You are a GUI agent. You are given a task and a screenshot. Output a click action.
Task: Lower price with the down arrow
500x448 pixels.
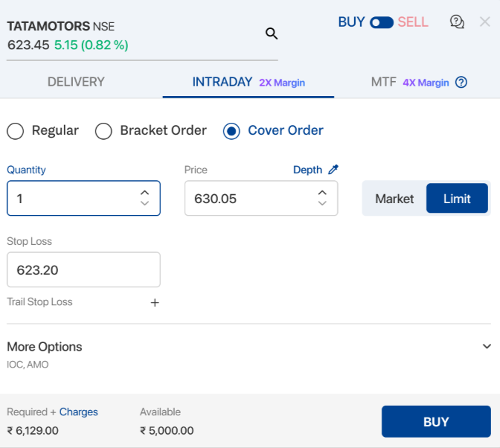pyautogui.click(x=322, y=203)
